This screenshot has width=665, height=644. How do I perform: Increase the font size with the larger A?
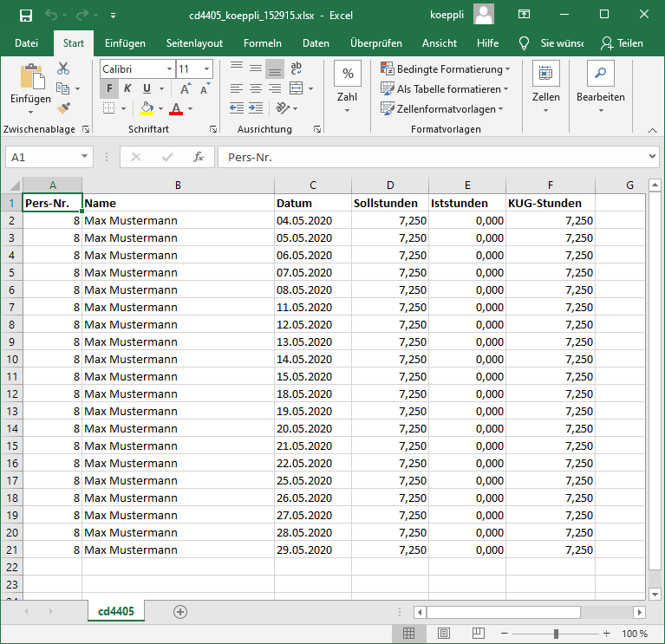point(185,88)
